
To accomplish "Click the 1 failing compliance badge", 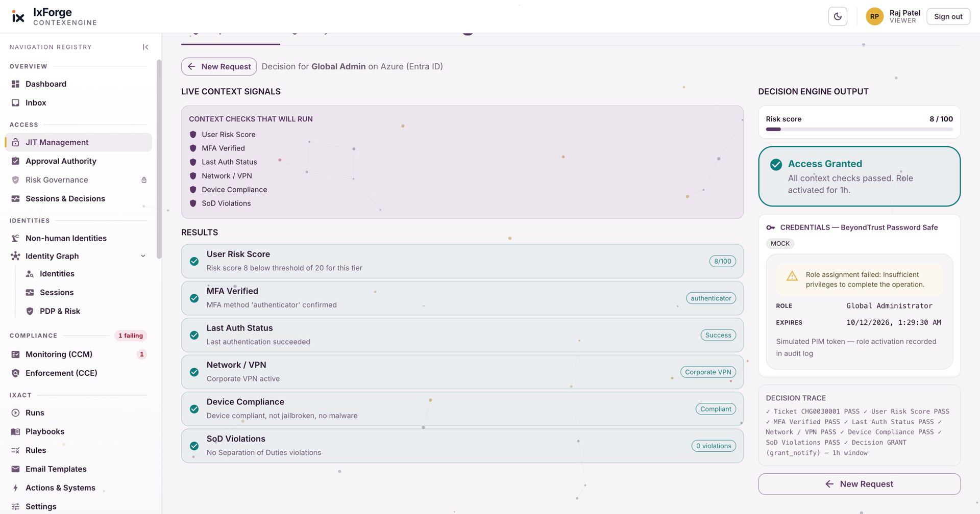I will pos(131,336).
